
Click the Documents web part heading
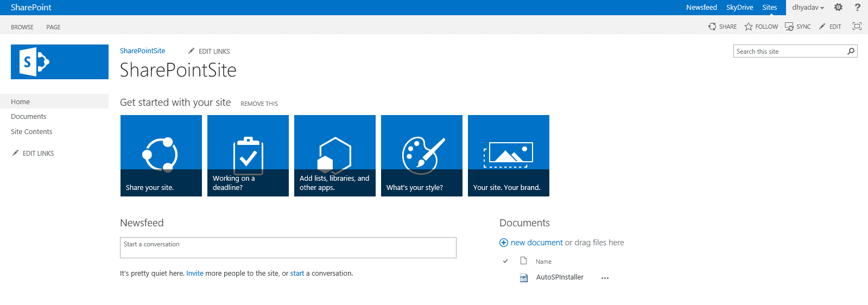coord(524,223)
